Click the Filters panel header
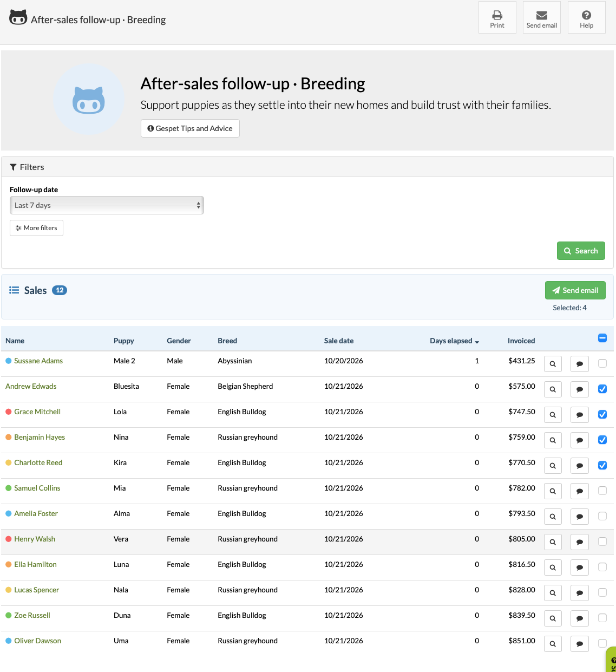The width and height of the screenshot is (616, 672). 307,167
